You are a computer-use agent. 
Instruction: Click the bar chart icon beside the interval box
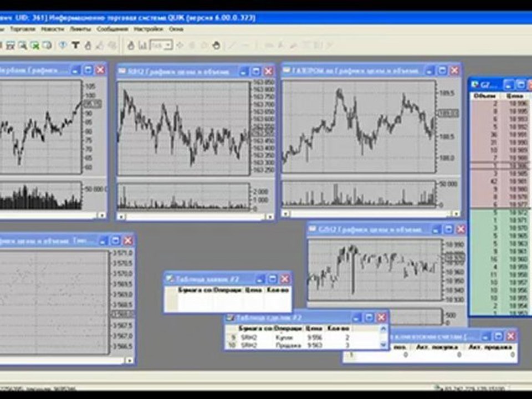(142, 45)
